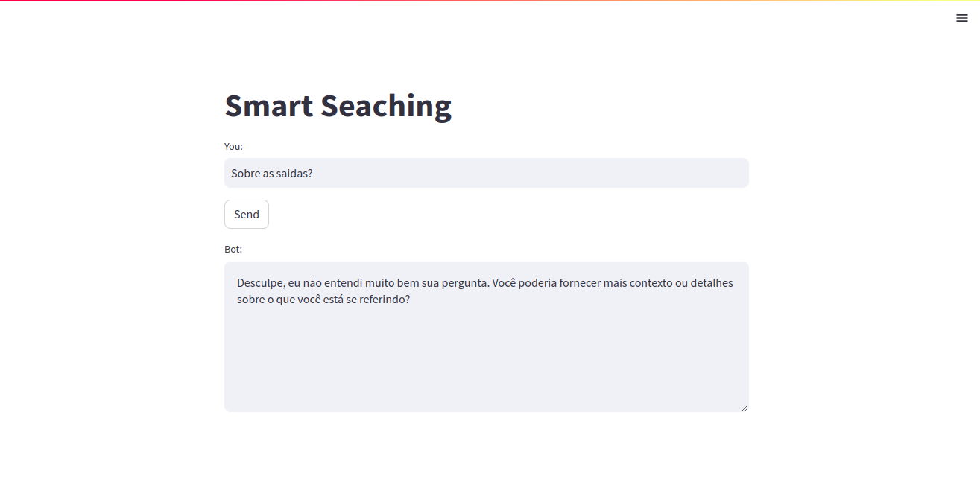The width and height of the screenshot is (980, 491).
Task: Click the Bot: label
Action: pos(233,249)
